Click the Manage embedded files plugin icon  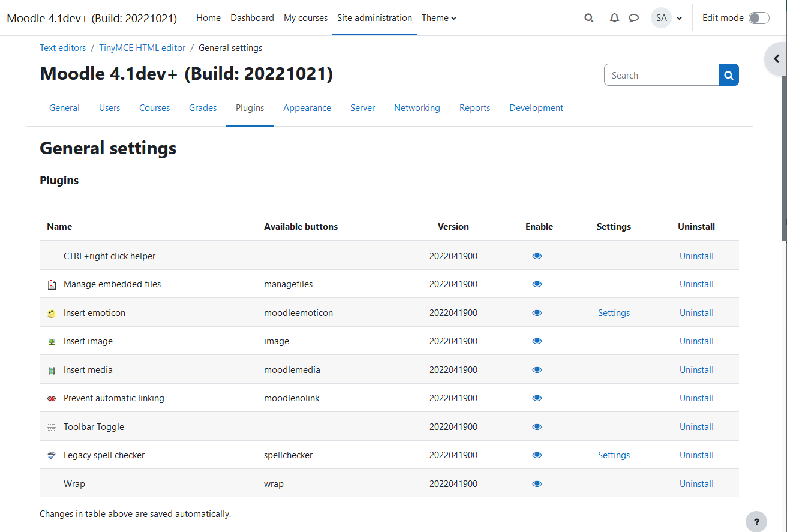[x=52, y=285]
